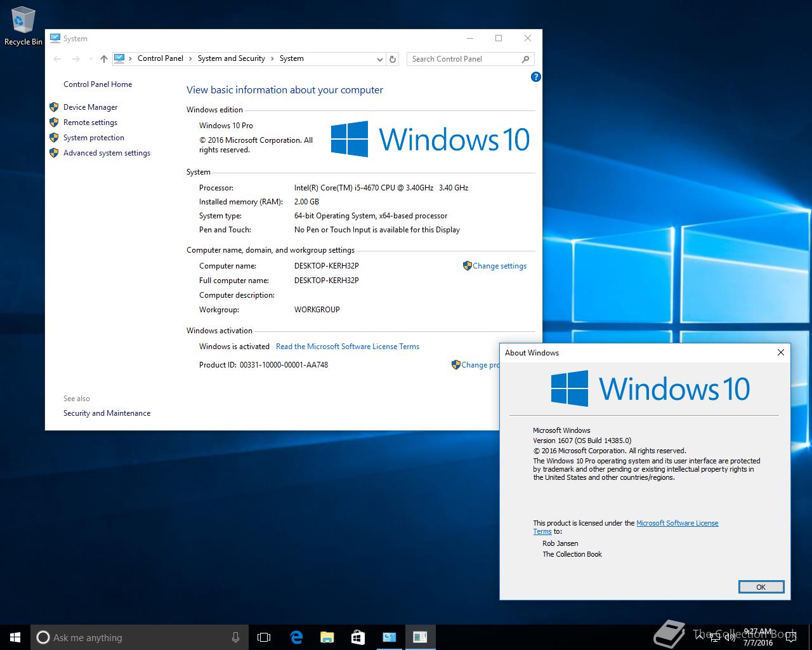The height and width of the screenshot is (650, 812).
Task: Click the Forward arrow in System window
Action: coord(75,59)
